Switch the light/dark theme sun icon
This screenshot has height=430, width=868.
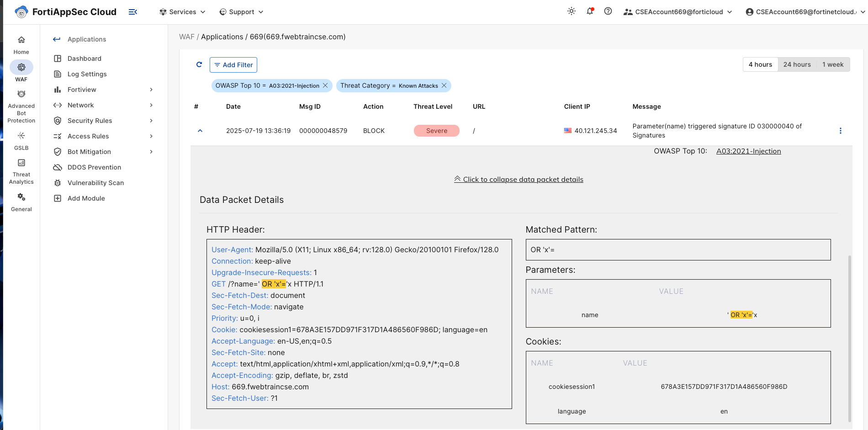[x=572, y=11]
